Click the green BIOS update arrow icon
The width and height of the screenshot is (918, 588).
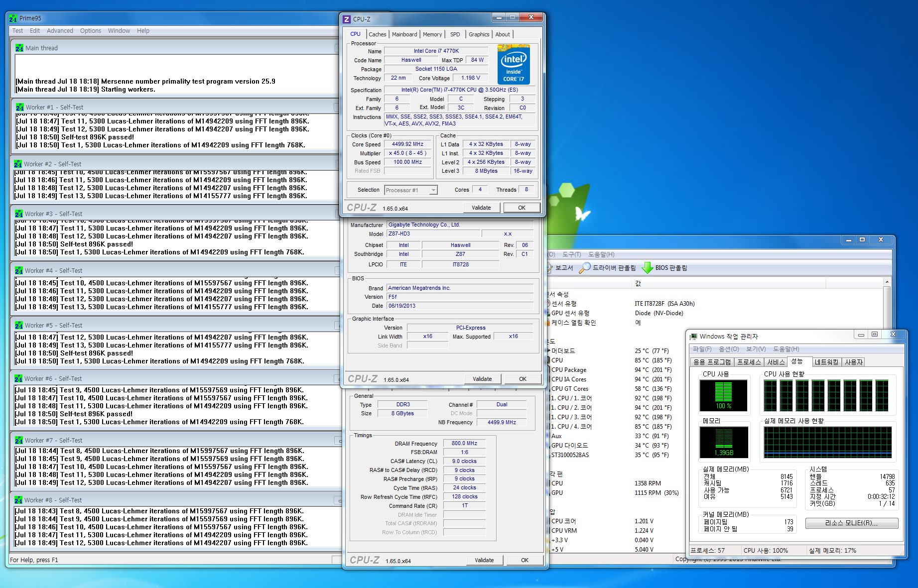(647, 268)
